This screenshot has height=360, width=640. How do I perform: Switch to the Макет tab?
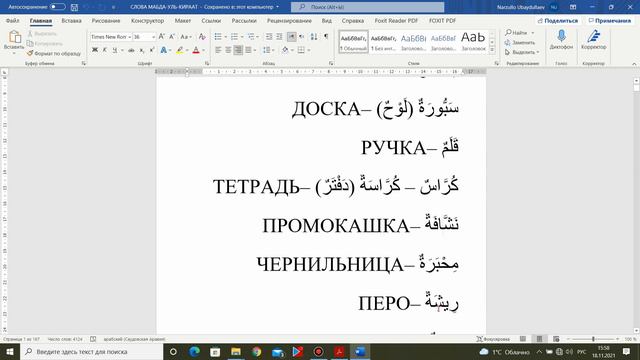(x=183, y=20)
